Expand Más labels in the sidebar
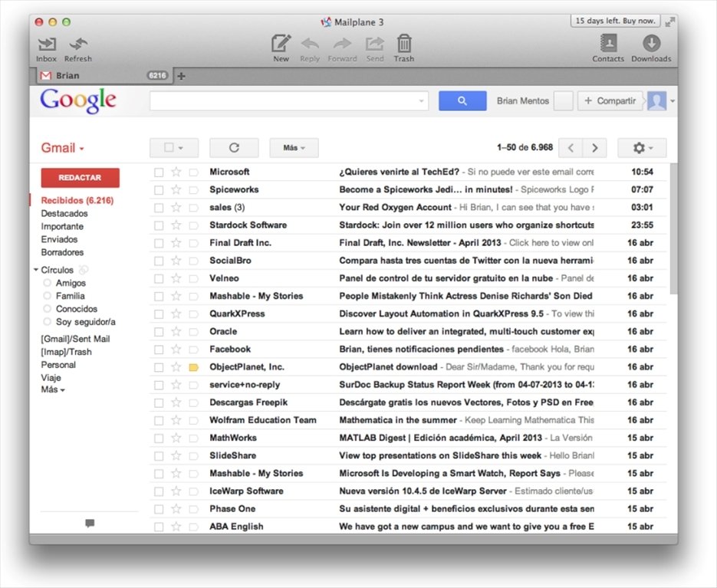This screenshot has height=588, width=717. pos(53,390)
